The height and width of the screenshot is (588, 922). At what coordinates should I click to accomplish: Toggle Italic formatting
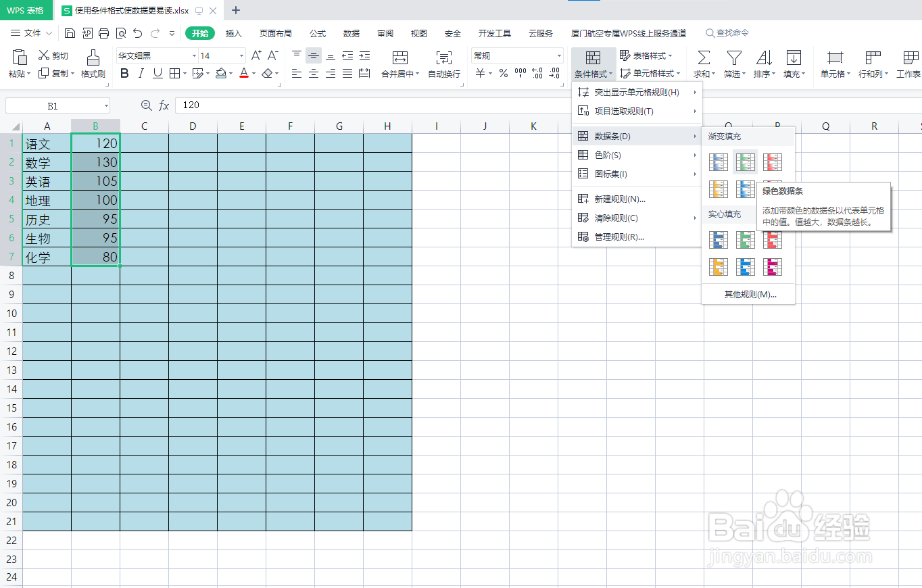pos(141,74)
